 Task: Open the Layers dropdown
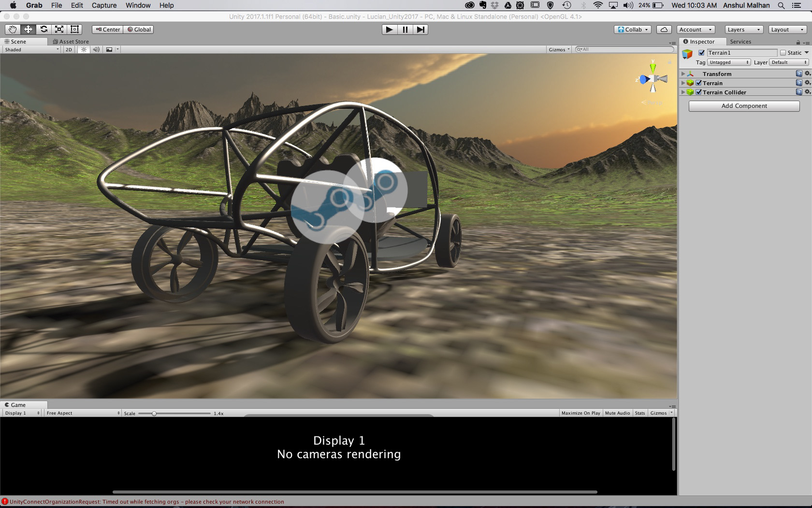[x=744, y=30]
